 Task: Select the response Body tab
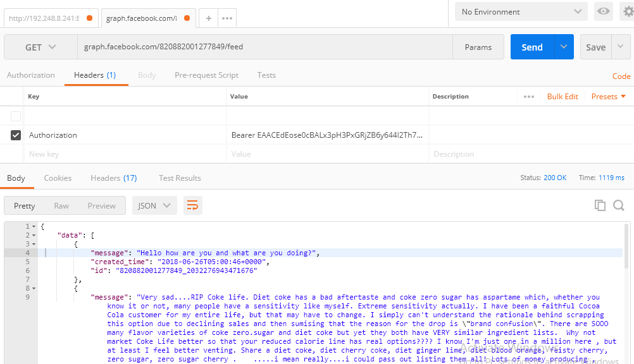pos(16,178)
